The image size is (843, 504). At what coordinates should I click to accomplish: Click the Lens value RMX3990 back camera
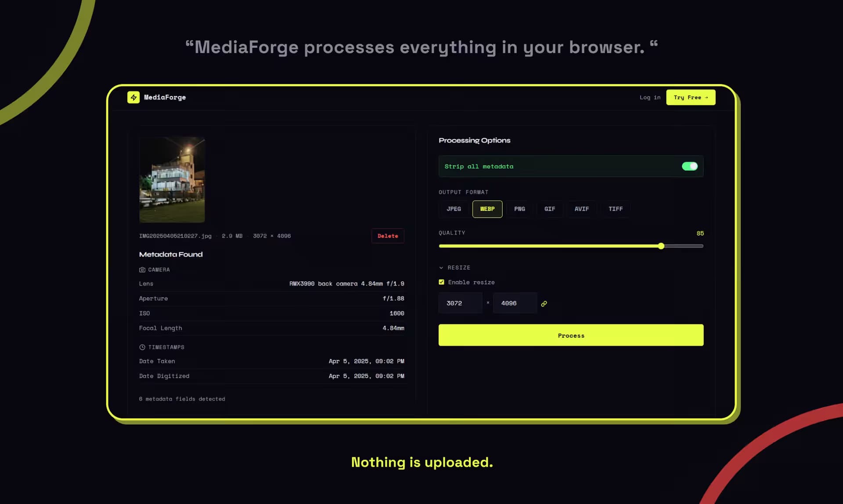tap(346, 284)
